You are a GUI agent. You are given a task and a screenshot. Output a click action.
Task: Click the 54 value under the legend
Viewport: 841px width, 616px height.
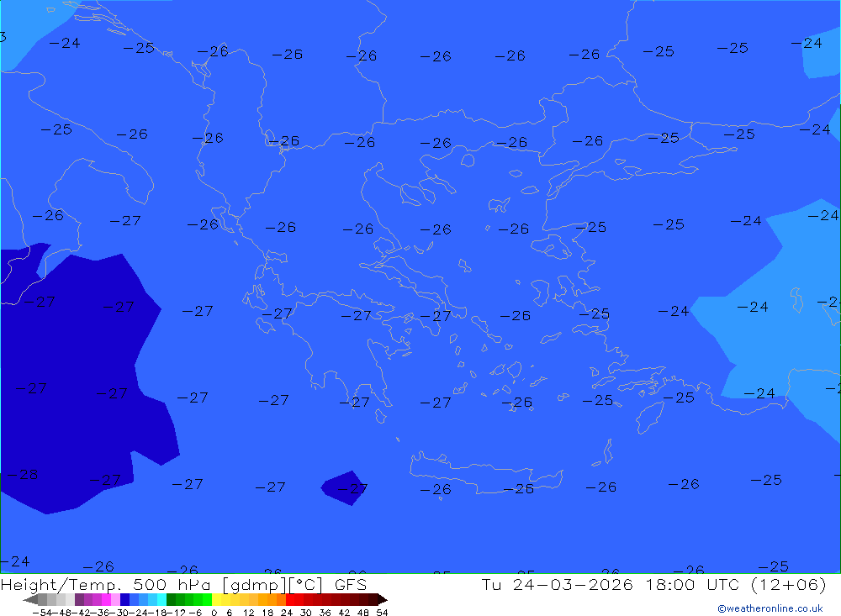click(382, 613)
